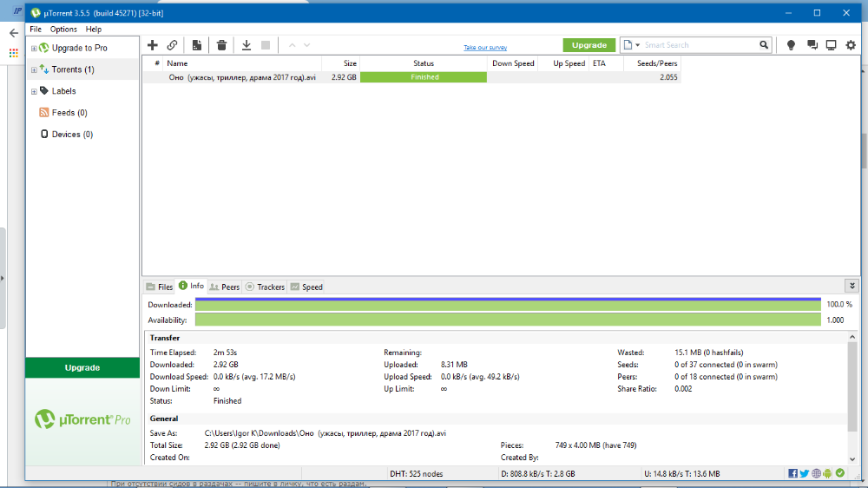Image resolution: width=868 pixels, height=488 pixels.
Task: Click the Facebook icon in status bar
Action: (793, 473)
